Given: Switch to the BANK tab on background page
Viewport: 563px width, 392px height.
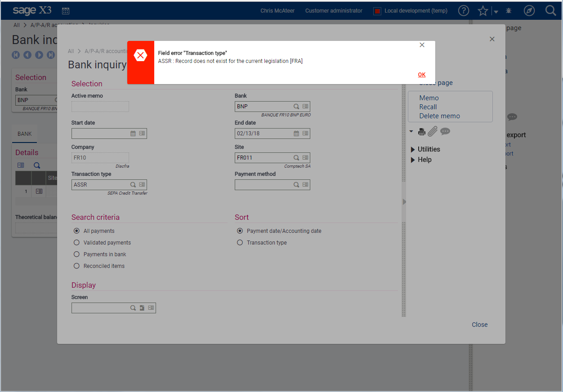Looking at the screenshot, I should (25, 134).
